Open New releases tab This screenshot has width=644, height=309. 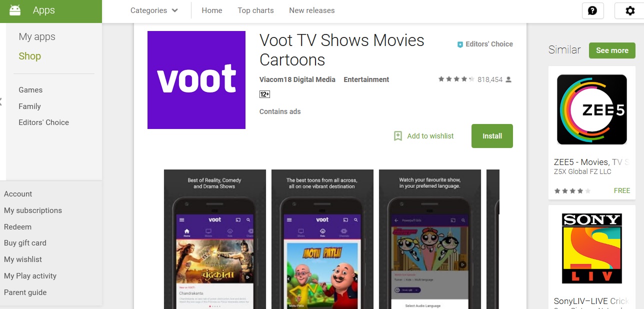pyautogui.click(x=312, y=10)
